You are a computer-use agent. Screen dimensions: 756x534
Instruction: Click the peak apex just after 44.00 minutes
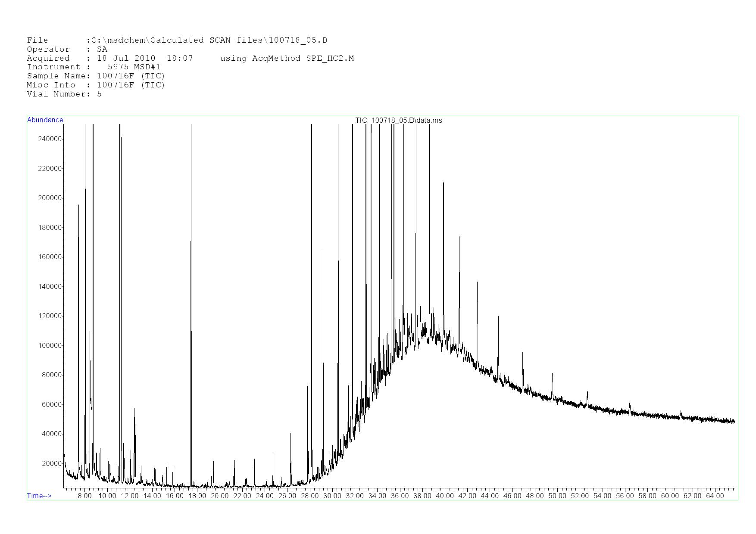tap(498, 316)
